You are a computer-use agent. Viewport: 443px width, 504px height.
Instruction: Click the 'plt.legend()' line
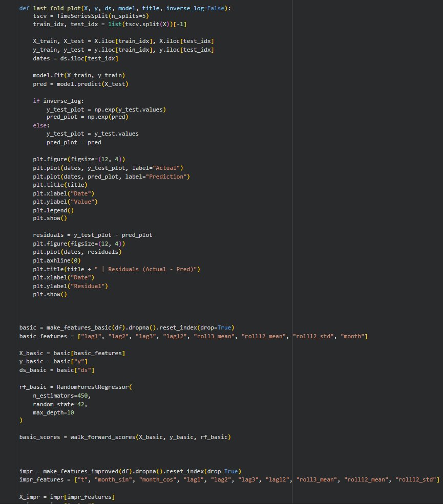53,210
